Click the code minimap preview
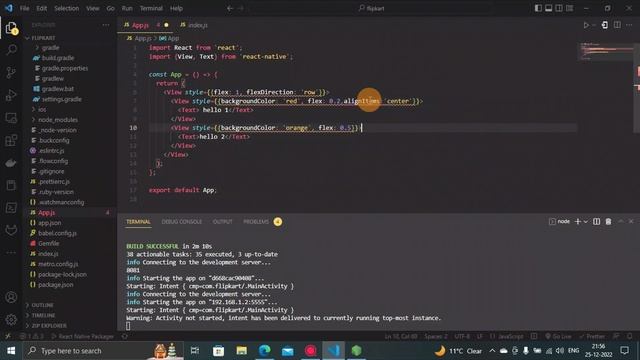Screen dimensions: 640x360 coord(606,51)
